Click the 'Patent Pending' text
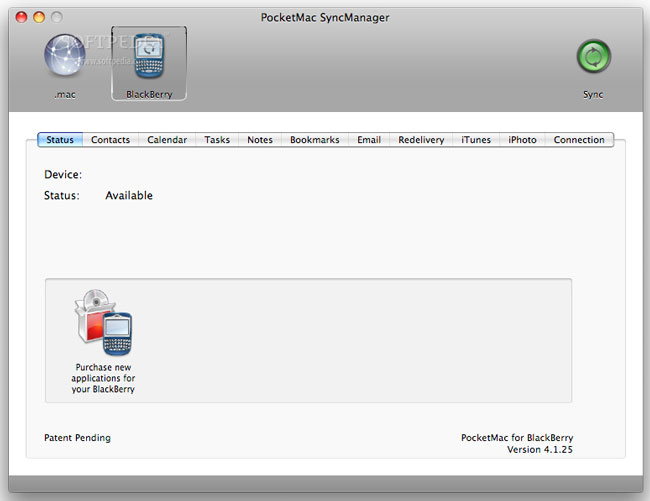The width and height of the screenshot is (650, 501). (x=78, y=438)
